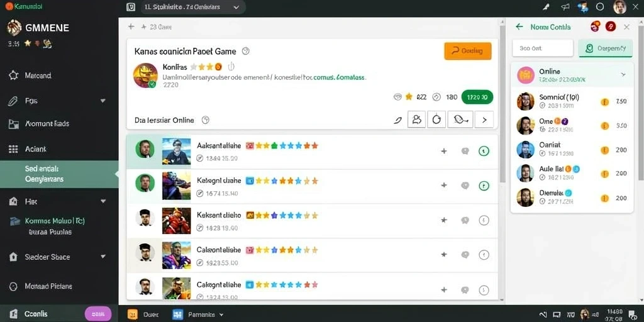Click the megaphone icon in top bar
This screenshot has height=322, width=644.
tap(565, 7)
